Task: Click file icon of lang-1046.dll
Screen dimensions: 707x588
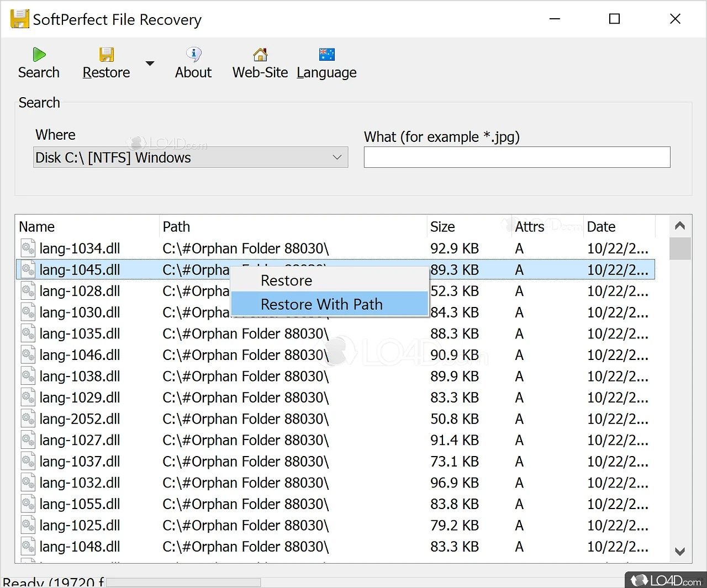Action: 28,354
